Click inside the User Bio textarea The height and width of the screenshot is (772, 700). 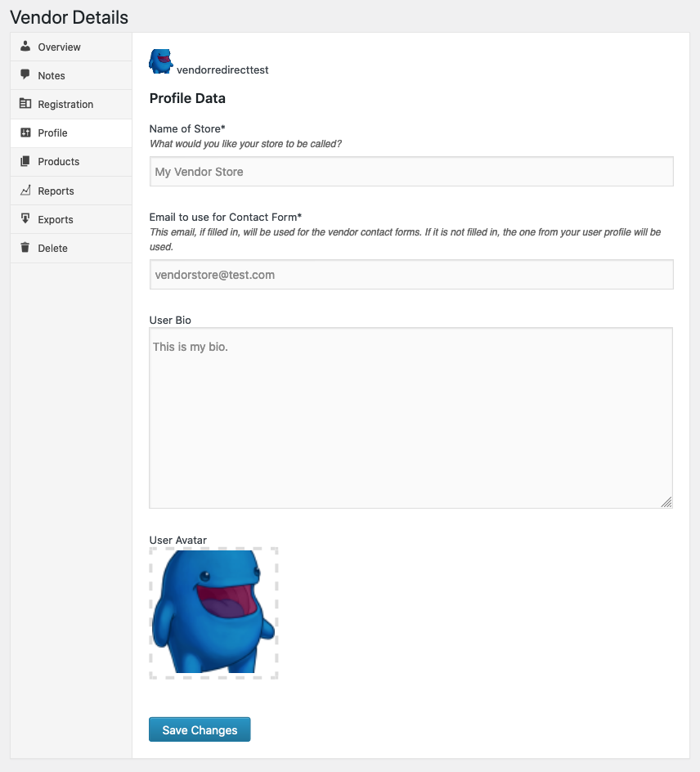[x=411, y=418]
